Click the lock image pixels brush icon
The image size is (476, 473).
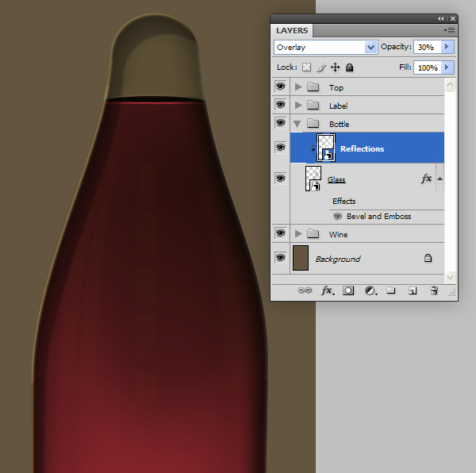321,67
